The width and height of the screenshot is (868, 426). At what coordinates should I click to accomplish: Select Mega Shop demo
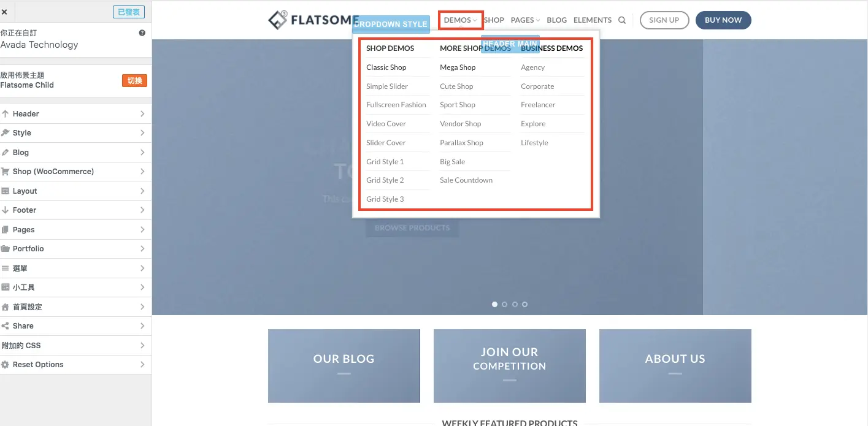[458, 67]
